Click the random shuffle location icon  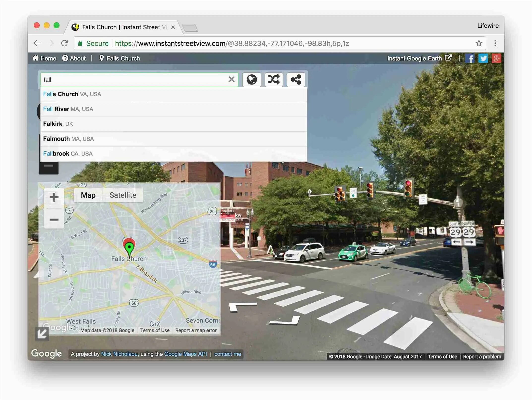(274, 80)
